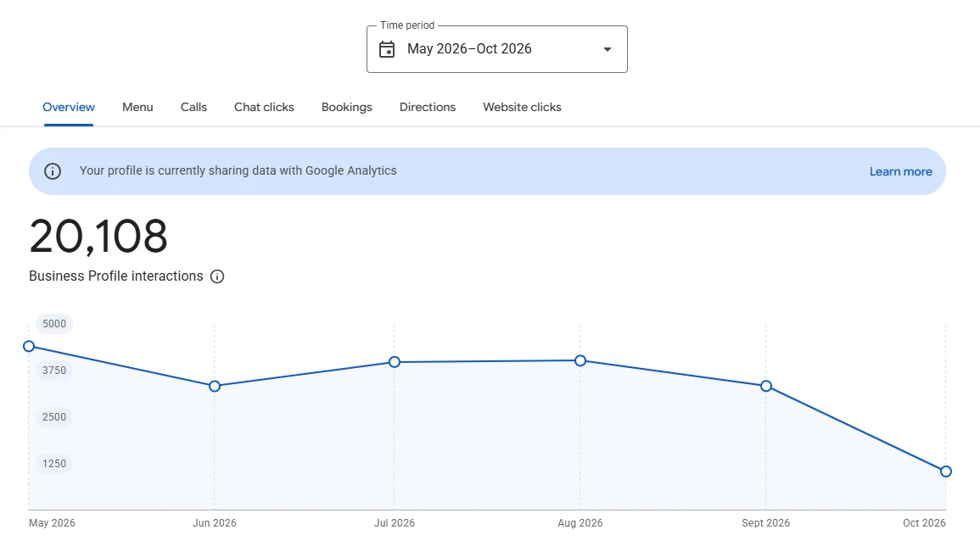Select the Jul 2026 data point

pos(395,362)
